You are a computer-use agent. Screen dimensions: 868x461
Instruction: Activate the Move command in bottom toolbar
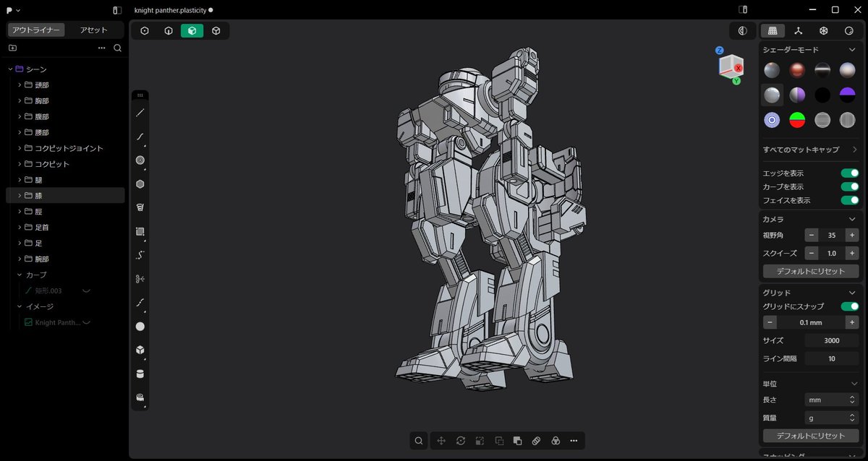pyautogui.click(x=441, y=441)
